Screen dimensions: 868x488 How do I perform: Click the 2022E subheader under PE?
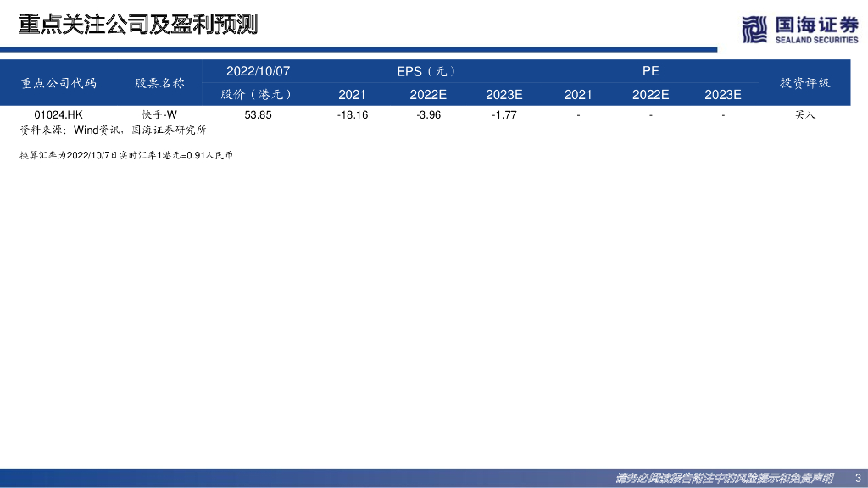[650, 95]
